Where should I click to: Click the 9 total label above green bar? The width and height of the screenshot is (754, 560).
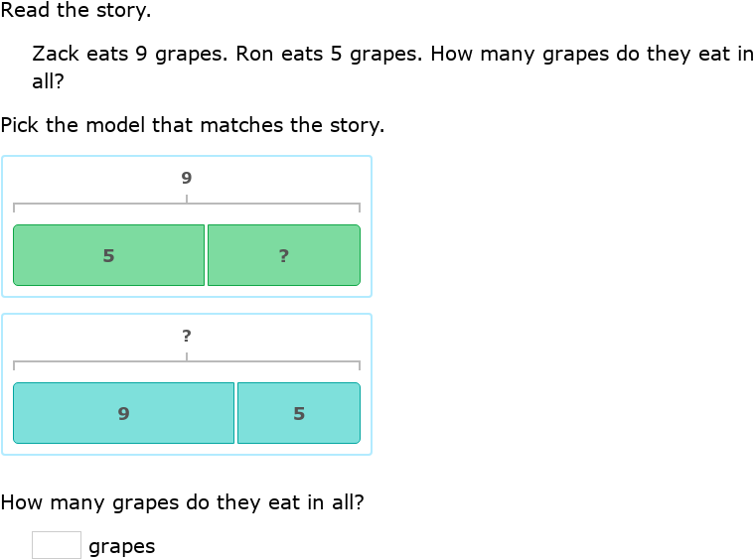(186, 179)
